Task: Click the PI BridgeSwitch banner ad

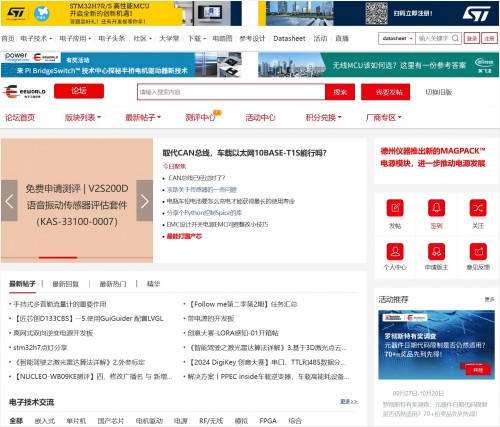Action: pos(121,65)
